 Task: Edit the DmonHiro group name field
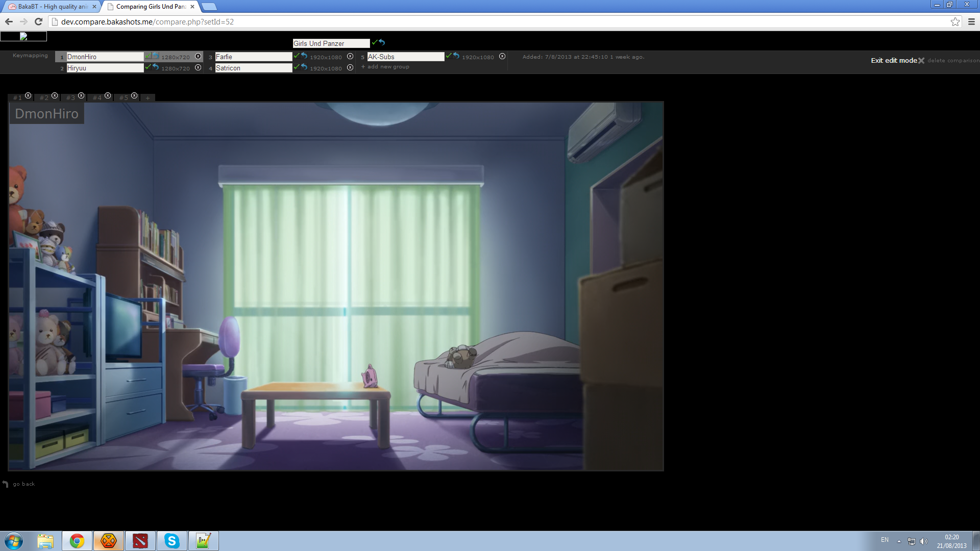105,57
